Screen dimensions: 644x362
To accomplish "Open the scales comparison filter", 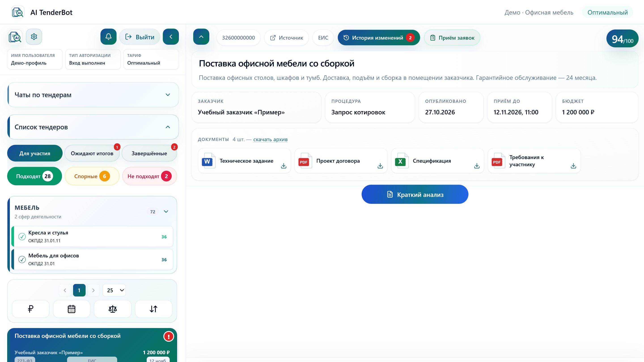I will pyautogui.click(x=112, y=309).
